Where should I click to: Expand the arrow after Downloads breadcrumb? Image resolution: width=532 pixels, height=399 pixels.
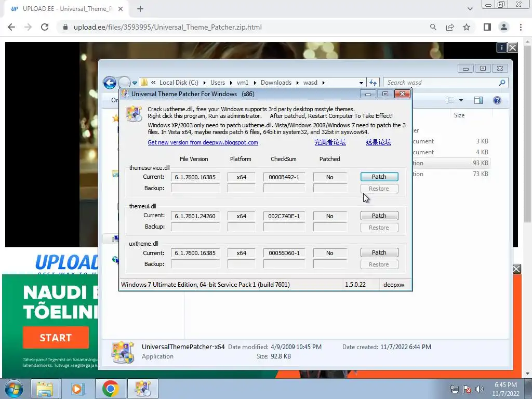click(297, 83)
